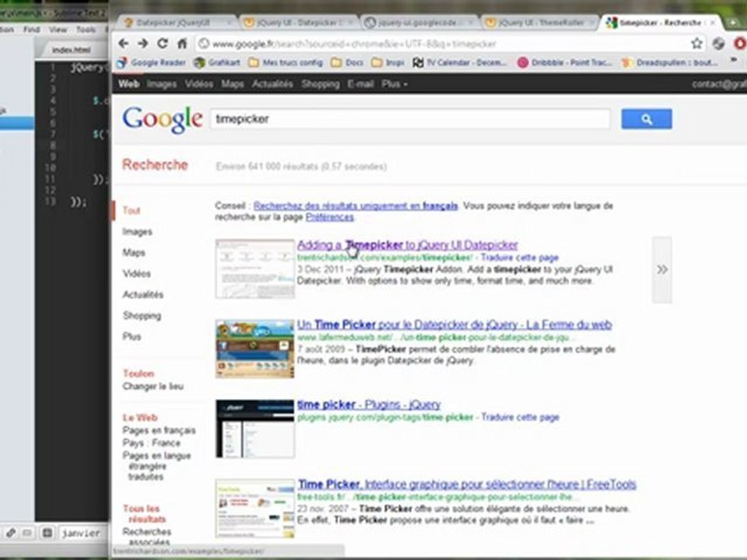This screenshot has height=560, width=747.
Task: Click the plugins.jquery result thumbnail
Action: tap(255, 429)
